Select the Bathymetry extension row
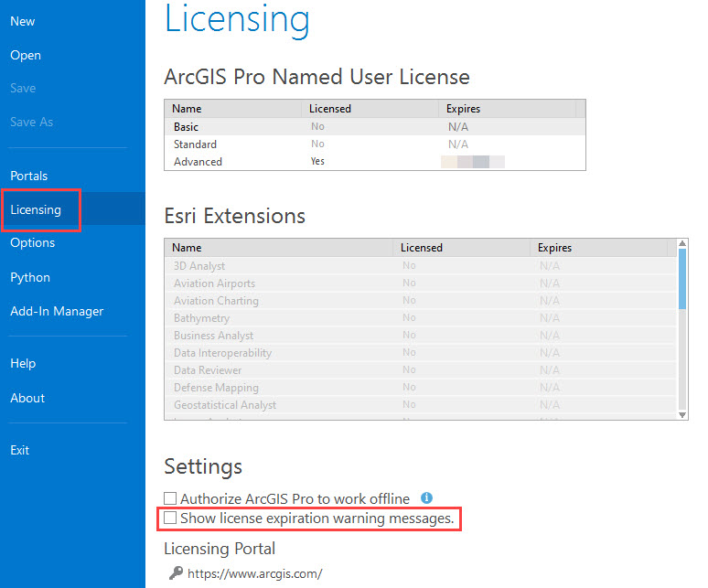The width and height of the screenshot is (708, 588). (421, 317)
